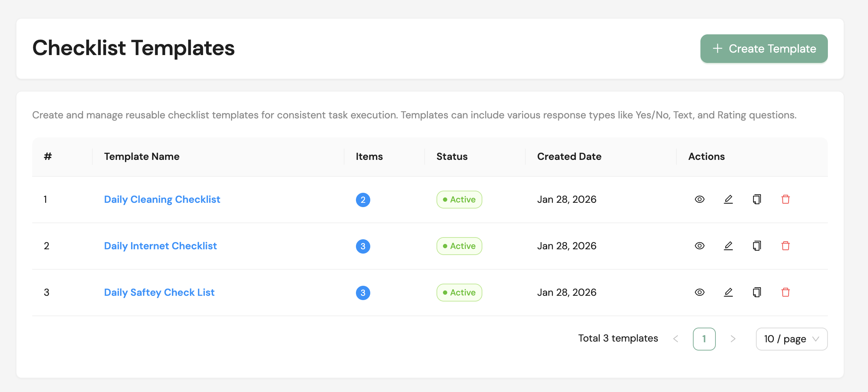
Task: Open the Daily Cleaning Checklist link
Action: click(x=162, y=199)
